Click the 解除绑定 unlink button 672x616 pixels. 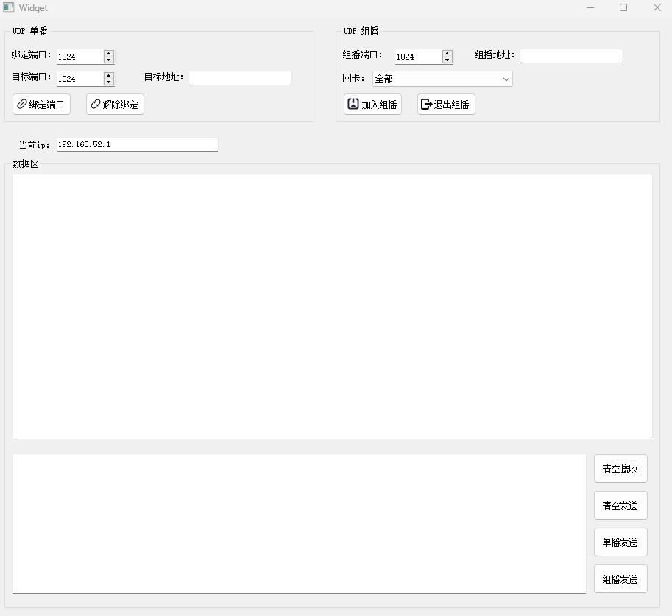coord(115,105)
